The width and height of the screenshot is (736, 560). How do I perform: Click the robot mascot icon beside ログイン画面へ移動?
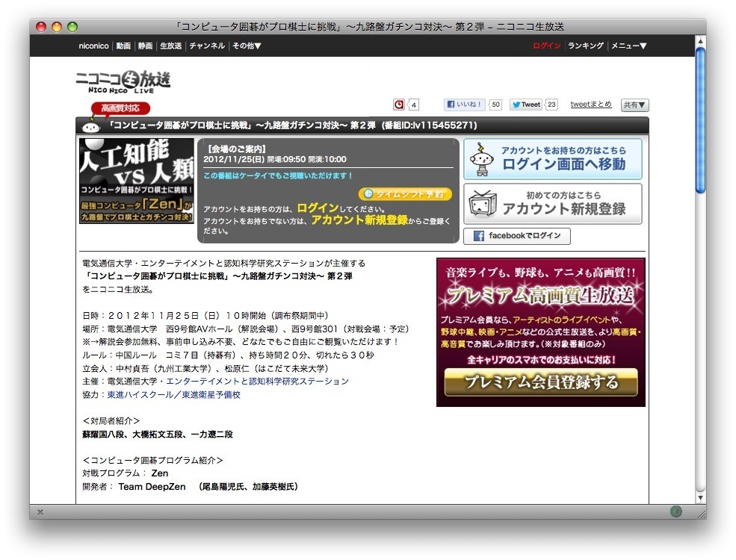point(482,159)
